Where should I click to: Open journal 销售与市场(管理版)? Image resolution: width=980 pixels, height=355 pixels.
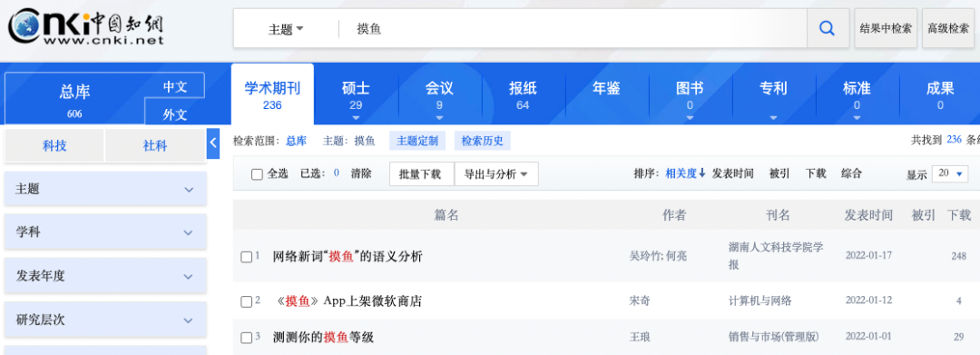773,338
